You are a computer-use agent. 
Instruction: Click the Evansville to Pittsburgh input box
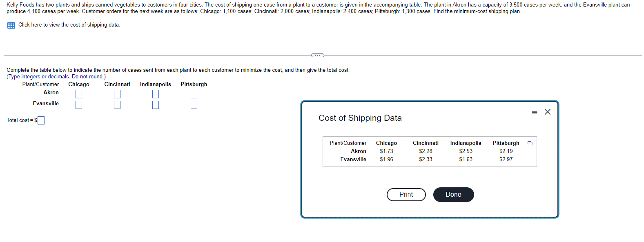tap(194, 105)
